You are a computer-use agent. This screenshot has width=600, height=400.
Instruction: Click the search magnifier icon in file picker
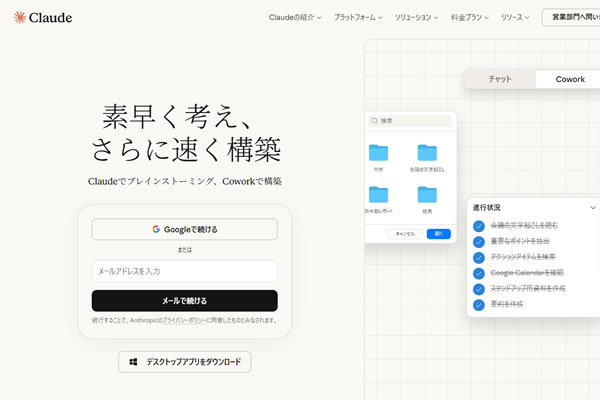374,121
